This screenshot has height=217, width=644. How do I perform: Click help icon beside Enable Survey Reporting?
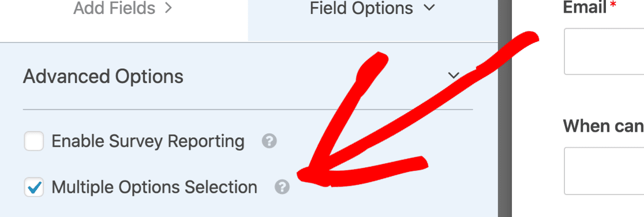[269, 141]
